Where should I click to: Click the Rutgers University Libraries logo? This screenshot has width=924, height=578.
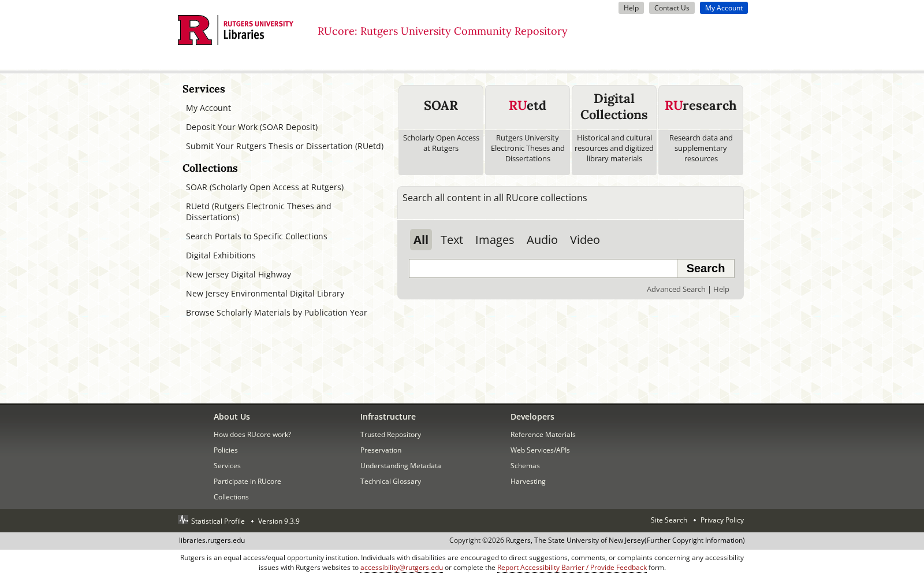pyautogui.click(x=236, y=30)
